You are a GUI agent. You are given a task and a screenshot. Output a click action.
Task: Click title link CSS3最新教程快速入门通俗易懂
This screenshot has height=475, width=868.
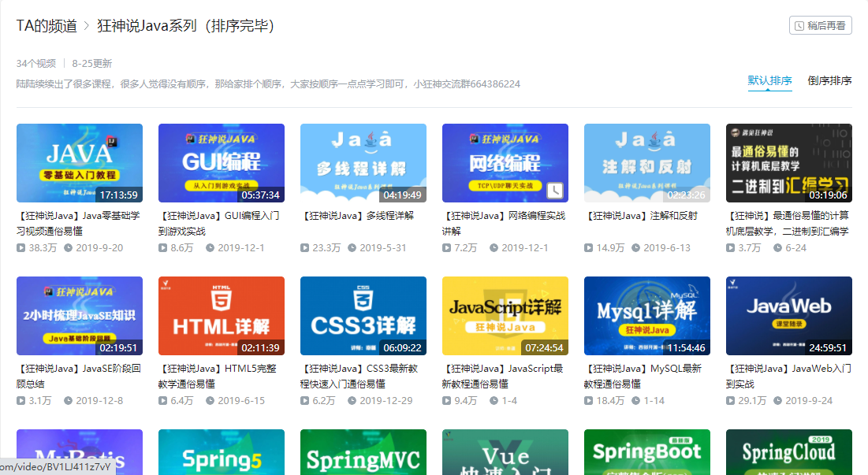point(359,376)
